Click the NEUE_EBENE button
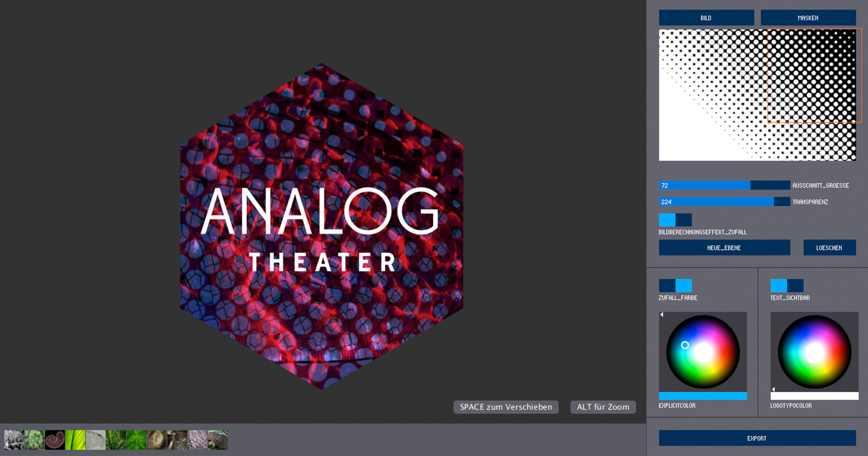 (x=724, y=247)
